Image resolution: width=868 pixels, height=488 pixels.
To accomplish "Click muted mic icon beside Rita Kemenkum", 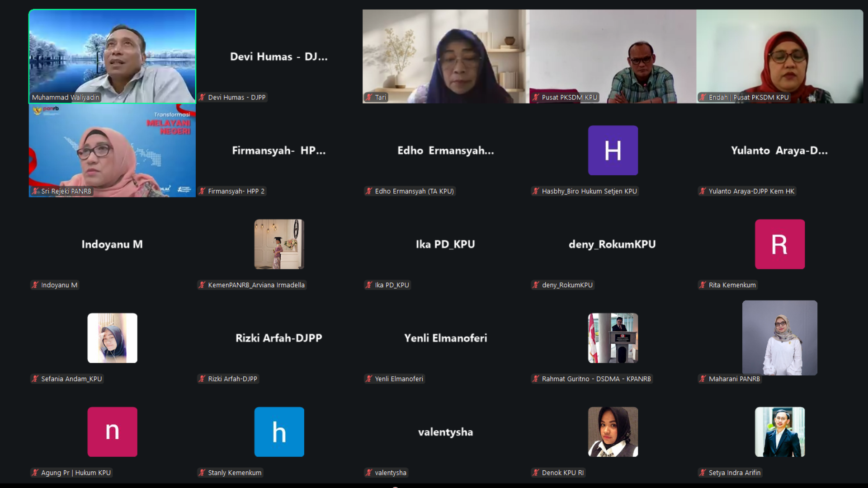I will [703, 285].
